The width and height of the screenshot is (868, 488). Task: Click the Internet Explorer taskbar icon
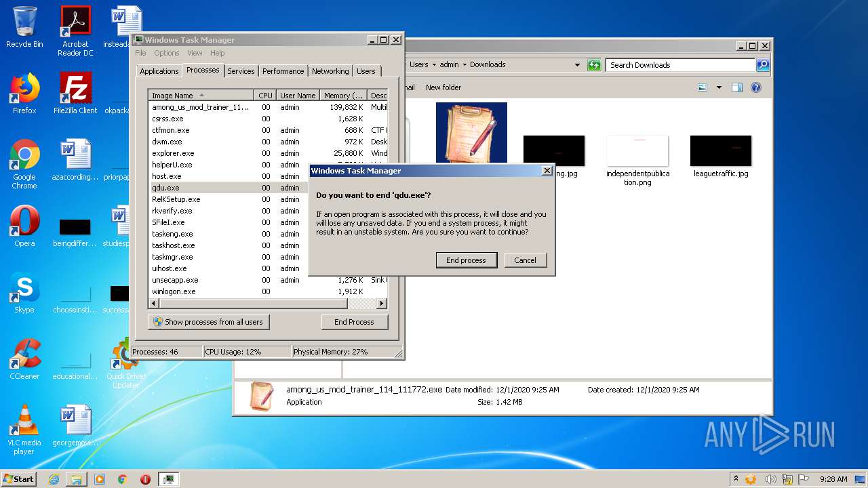[x=54, y=479]
